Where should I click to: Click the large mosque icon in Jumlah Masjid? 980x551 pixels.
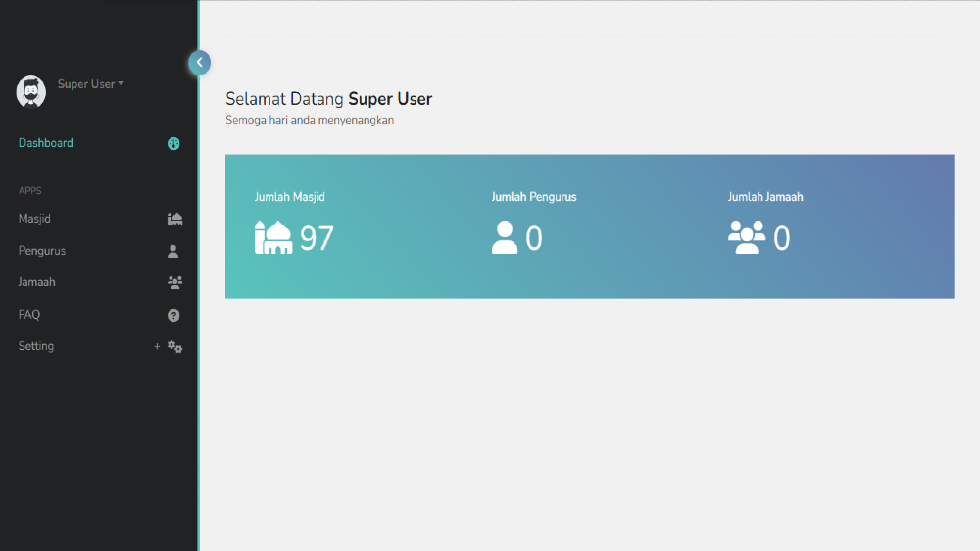(x=273, y=237)
